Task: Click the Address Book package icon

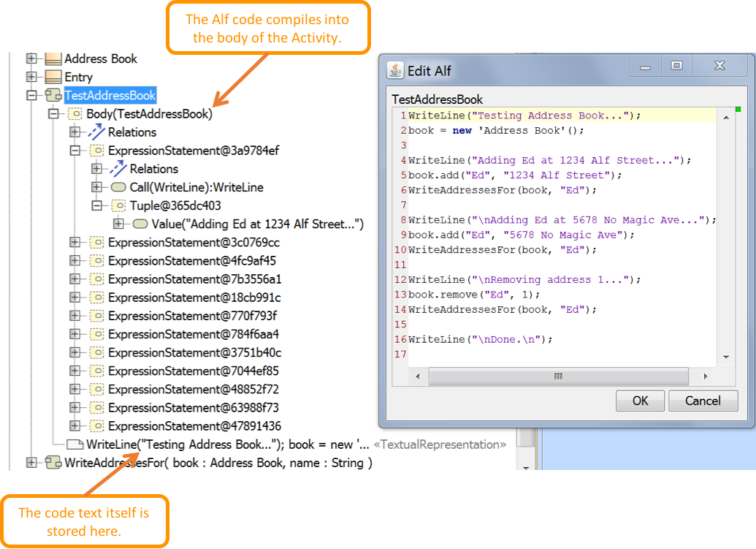Action: pyautogui.click(x=53, y=59)
